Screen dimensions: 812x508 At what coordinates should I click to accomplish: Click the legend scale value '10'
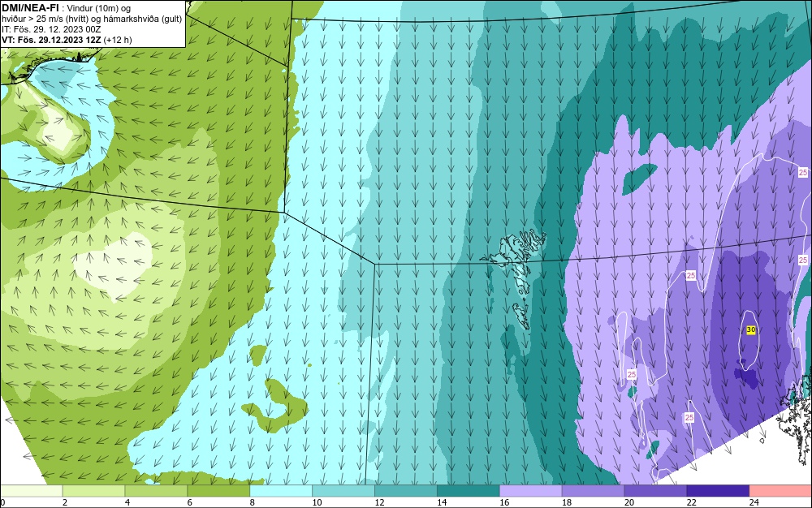317,502
